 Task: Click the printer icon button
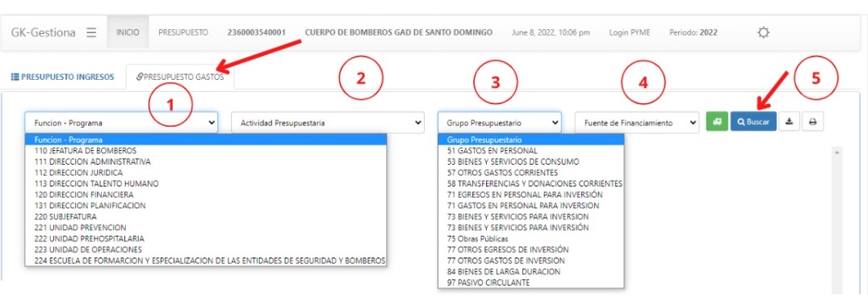[812, 122]
